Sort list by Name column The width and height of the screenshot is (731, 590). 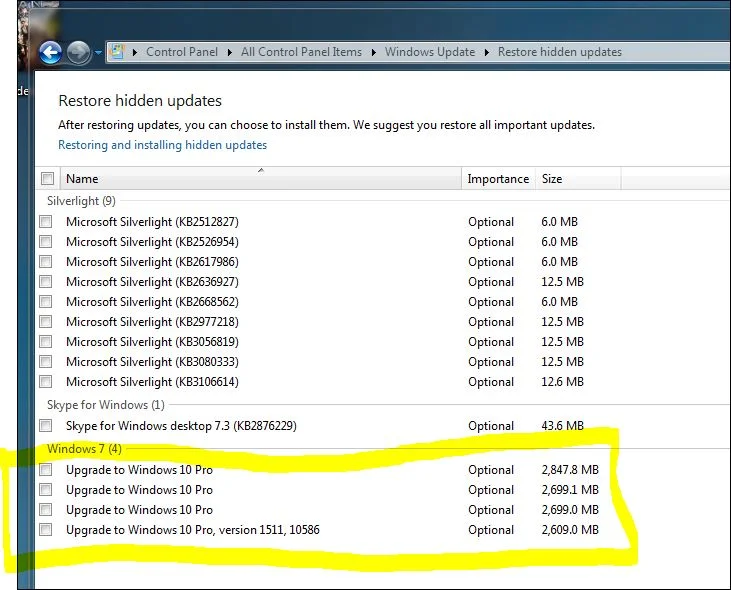(x=261, y=178)
